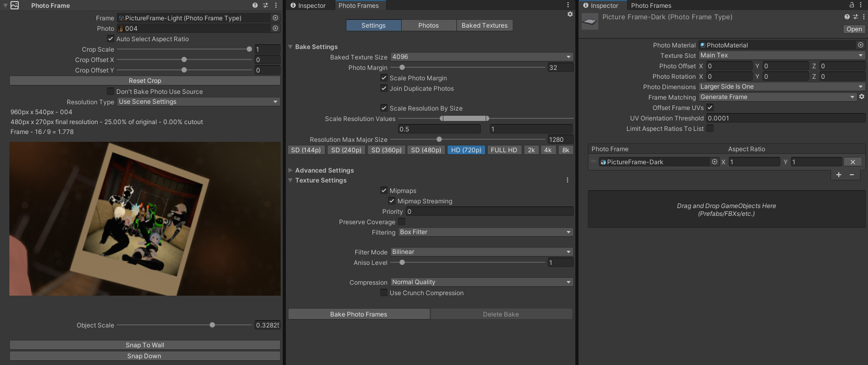Open help for Picture Frame-Dark asset

[x=847, y=17]
